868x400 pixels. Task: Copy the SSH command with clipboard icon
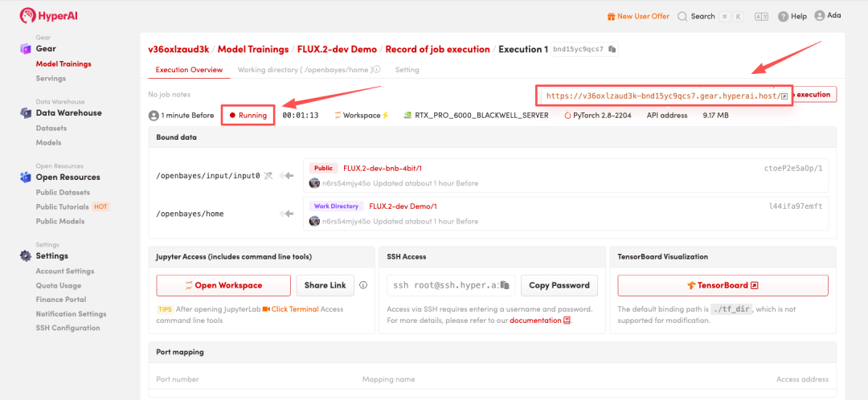click(504, 285)
